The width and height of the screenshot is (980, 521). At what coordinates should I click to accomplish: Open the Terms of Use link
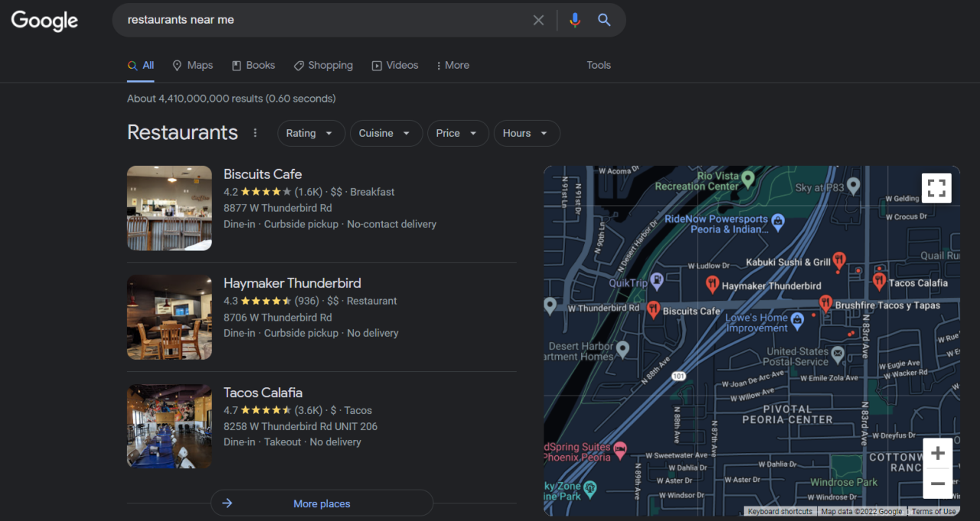tap(934, 511)
